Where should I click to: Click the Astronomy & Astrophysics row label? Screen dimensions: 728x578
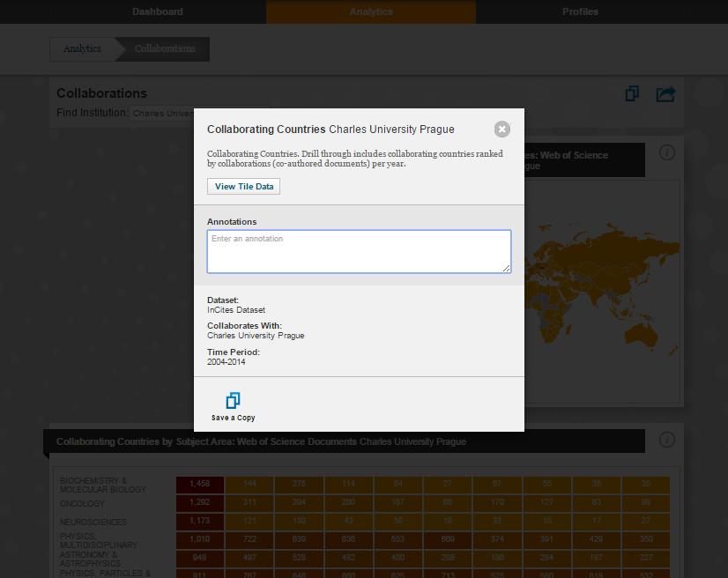click(90, 559)
